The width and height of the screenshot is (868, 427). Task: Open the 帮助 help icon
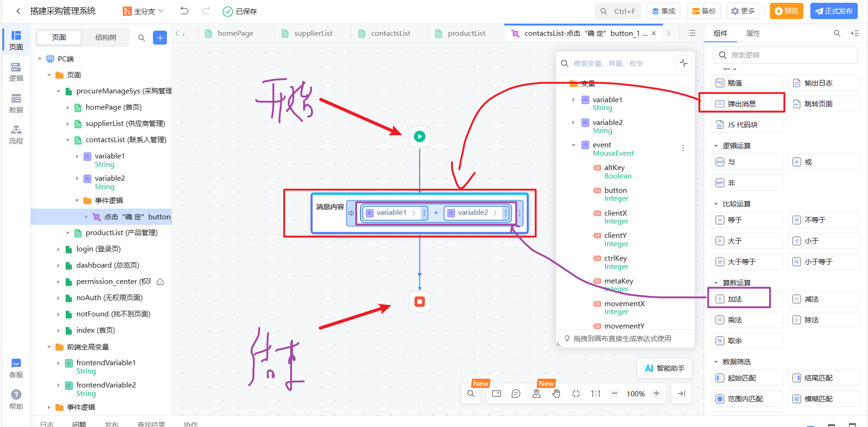click(x=16, y=400)
